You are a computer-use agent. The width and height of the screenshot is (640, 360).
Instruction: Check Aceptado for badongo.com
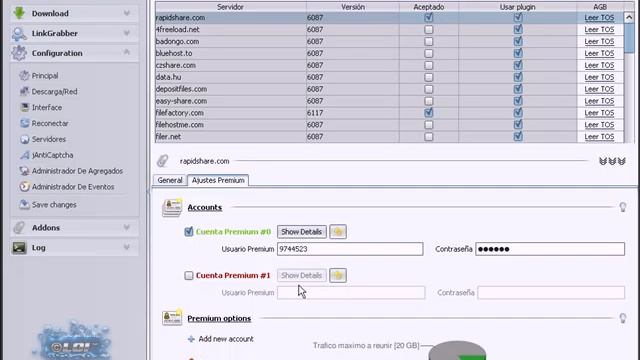coord(429,41)
